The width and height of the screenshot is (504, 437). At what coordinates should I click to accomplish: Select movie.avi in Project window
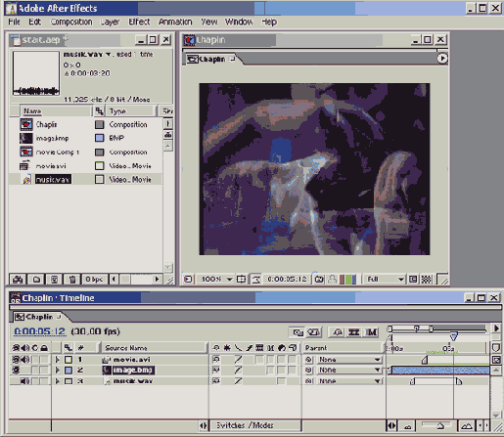coord(51,166)
